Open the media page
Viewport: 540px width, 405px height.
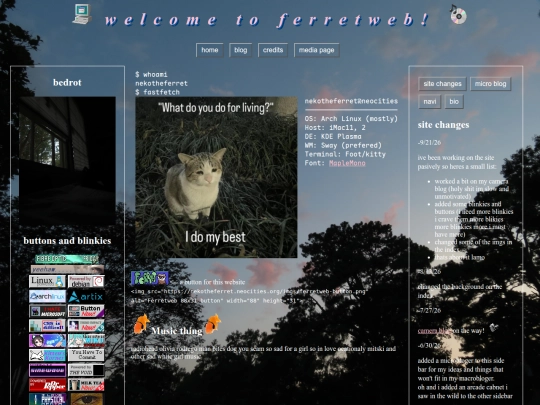[316, 50]
